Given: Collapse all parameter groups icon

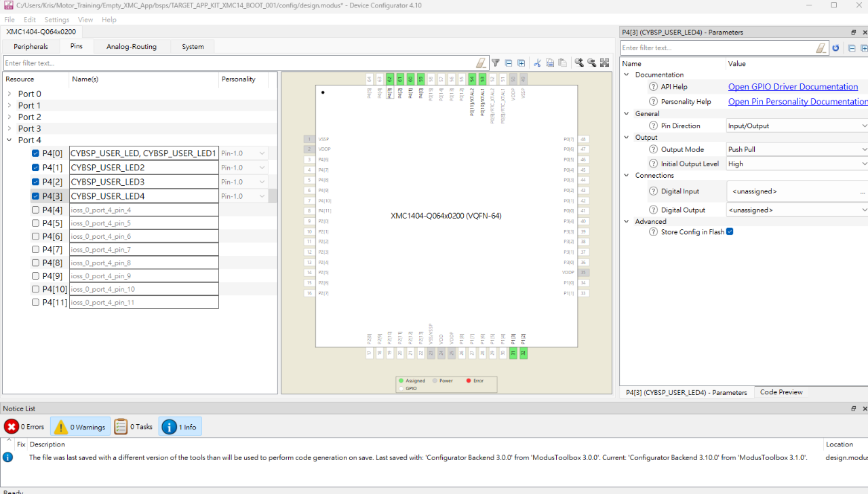Looking at the screenshot, I should 852,48.
